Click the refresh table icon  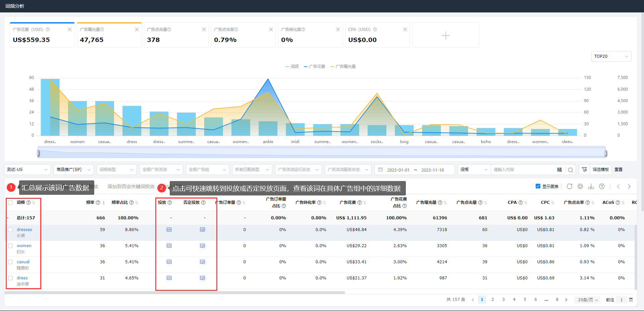pyautogui.click(x=569, y=186)
